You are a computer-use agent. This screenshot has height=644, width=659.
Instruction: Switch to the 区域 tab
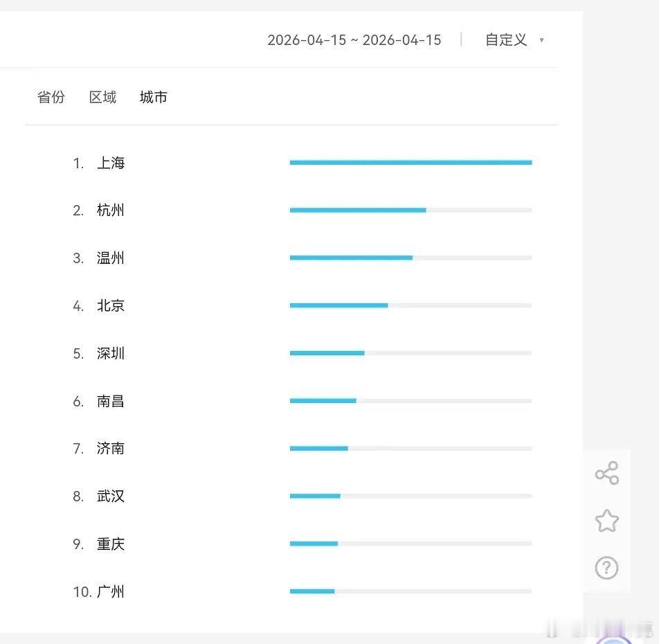tap(102, 97)
